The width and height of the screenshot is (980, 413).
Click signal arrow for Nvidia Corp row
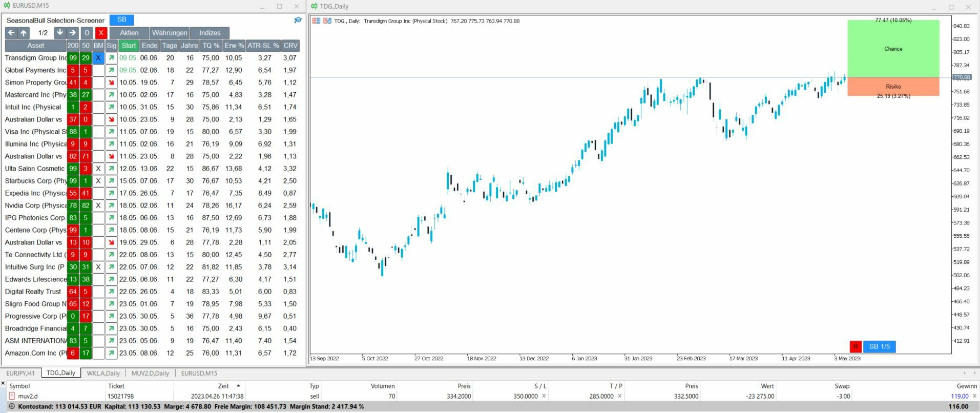(x=111, y=205)
